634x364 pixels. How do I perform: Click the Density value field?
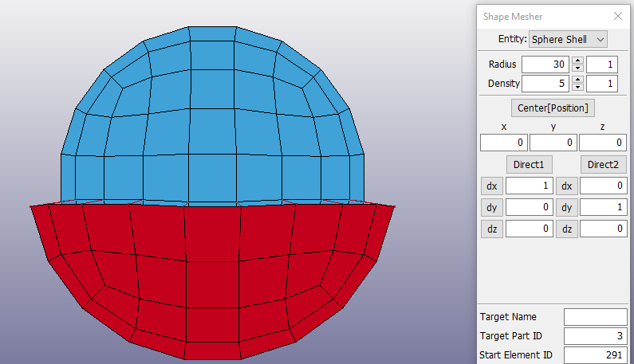pyautogui.click(x=545, y=83)
